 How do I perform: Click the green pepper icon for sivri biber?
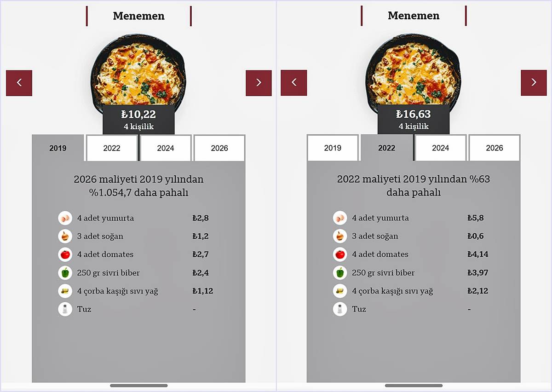point(65,273)
